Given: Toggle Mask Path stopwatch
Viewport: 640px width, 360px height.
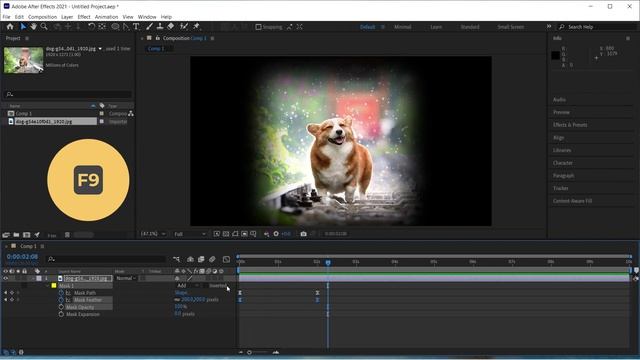Looking at the screenshot, I should 61,293.
